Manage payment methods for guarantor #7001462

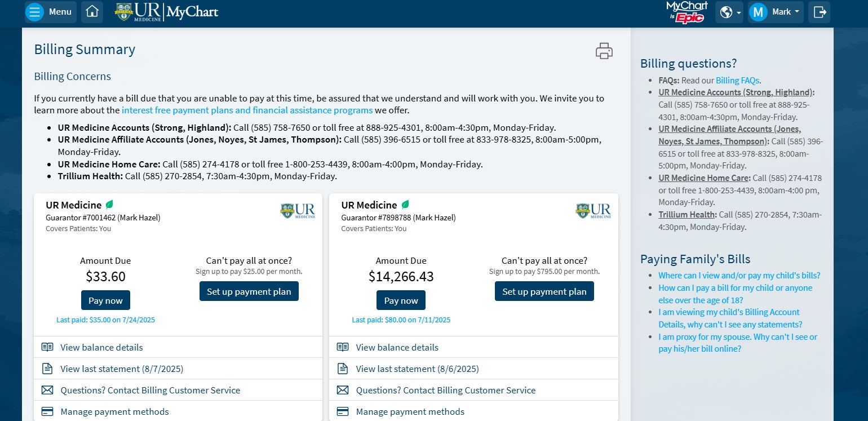[114, 411]
